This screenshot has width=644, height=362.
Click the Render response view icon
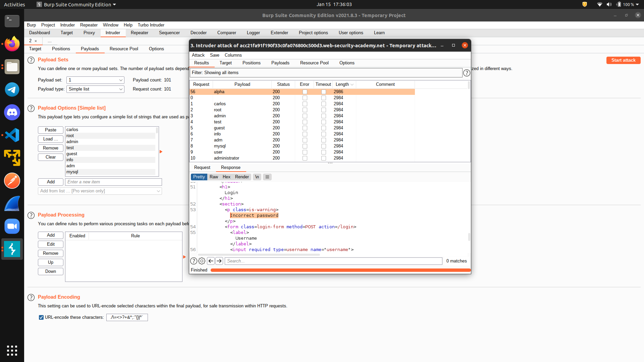coord(241,176)
